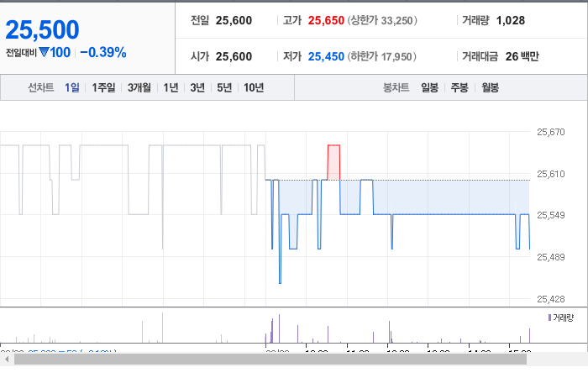
Task: Click the 거래량 legend marker
Action: 549,318
